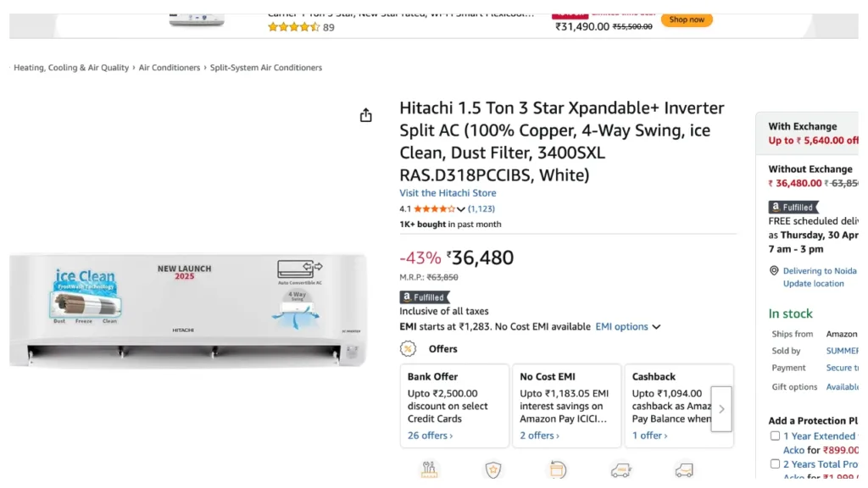This screenshot has width=868, height=488.
Task: Open the star rating breakdown popover arrow
Action: point(461,209)
